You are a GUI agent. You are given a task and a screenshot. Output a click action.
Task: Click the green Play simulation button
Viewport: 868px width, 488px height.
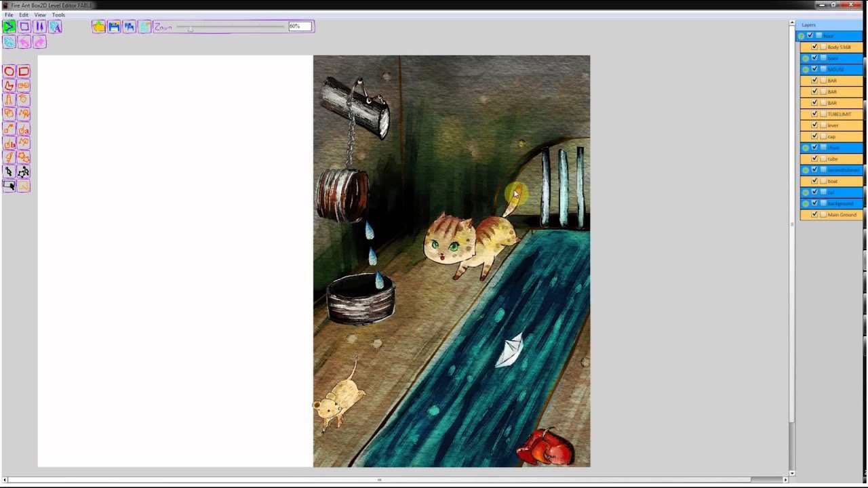coord(9,26)
